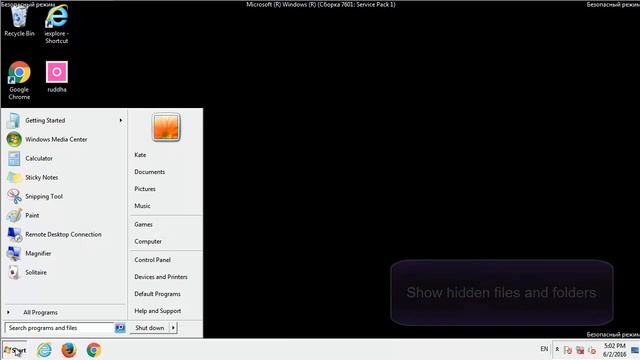Open Music from Start menu

click(142, 206)
